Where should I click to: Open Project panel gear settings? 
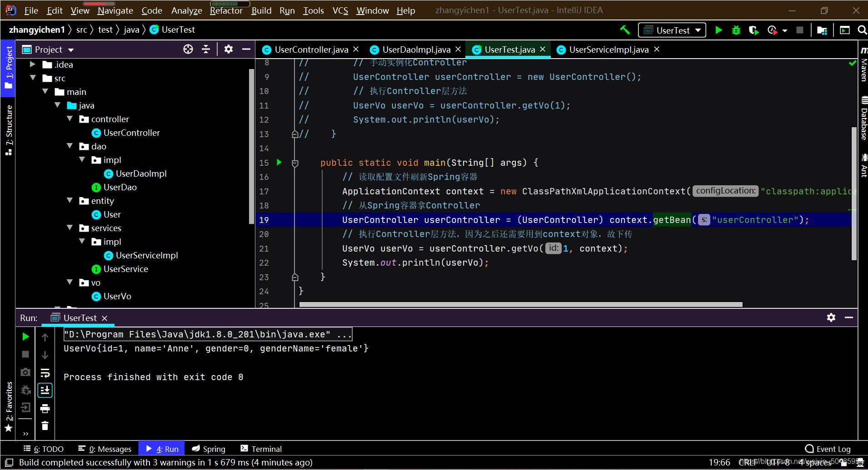tap(229, 49)
